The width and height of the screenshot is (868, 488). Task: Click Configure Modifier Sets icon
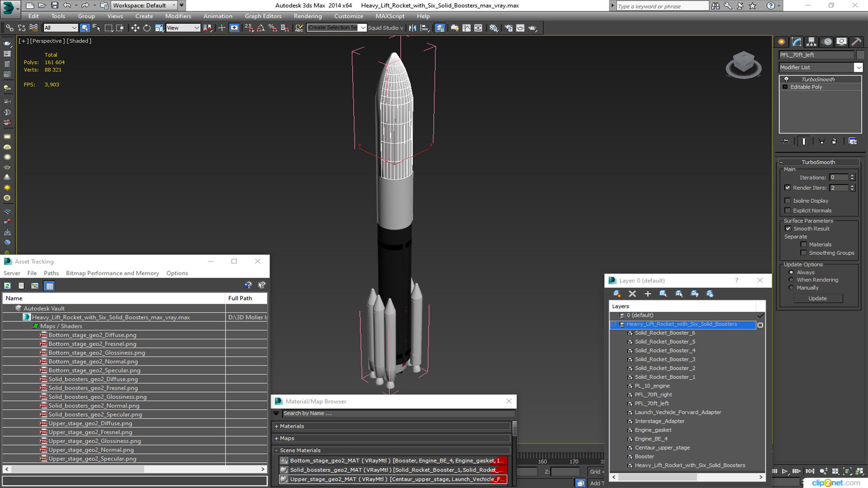853,141
